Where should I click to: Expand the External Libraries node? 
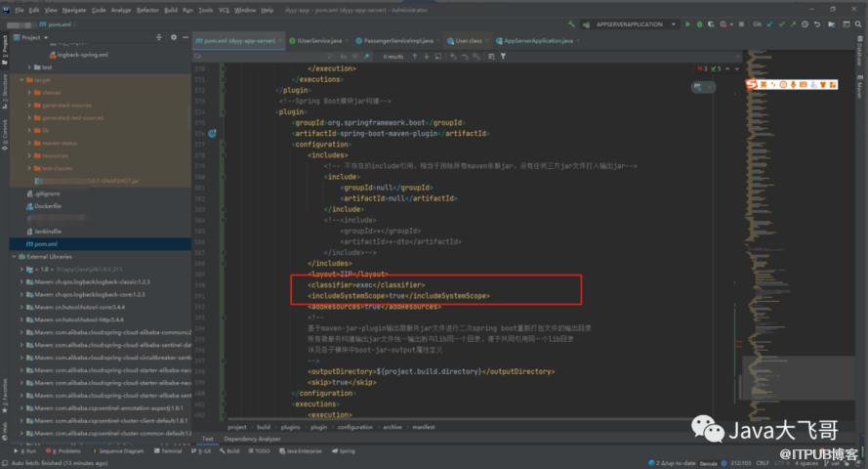click(x=16, y=256)
